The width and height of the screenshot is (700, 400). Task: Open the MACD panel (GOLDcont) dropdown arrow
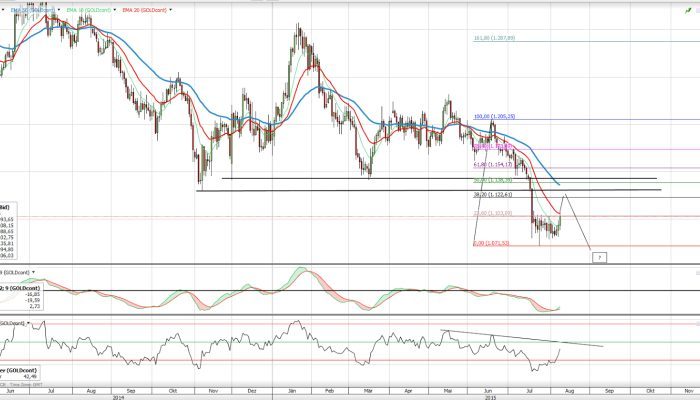(33, 272)
